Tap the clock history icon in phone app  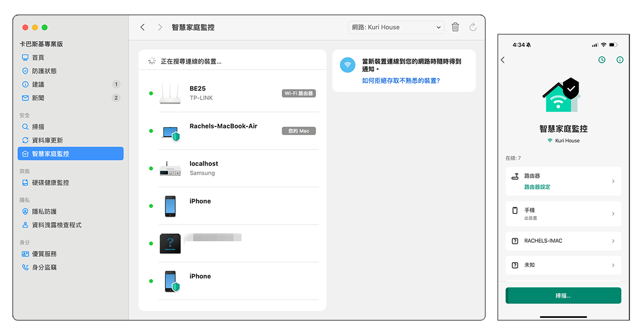pos(602,60)
